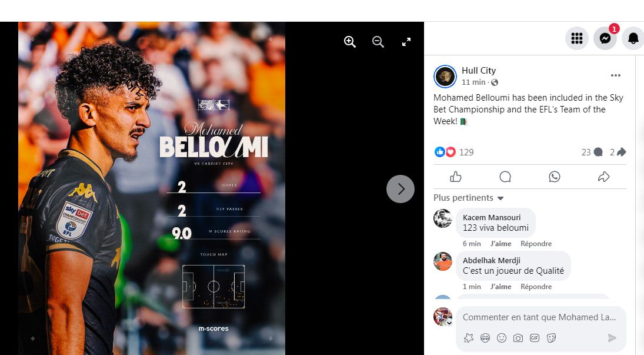Share the post with arrow icon
The image size is (644, 355).
(603, 177)
